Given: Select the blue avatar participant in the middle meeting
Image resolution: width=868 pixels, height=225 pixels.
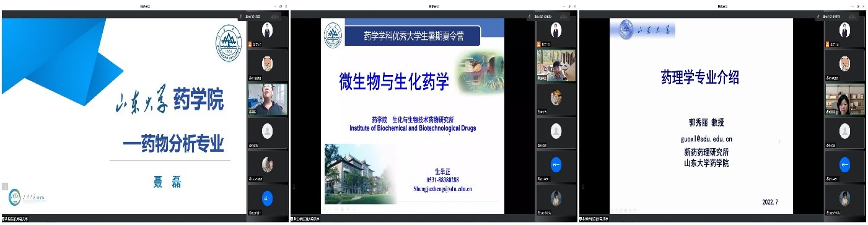Looking at the screenshot, I should [x=556, y=165].
